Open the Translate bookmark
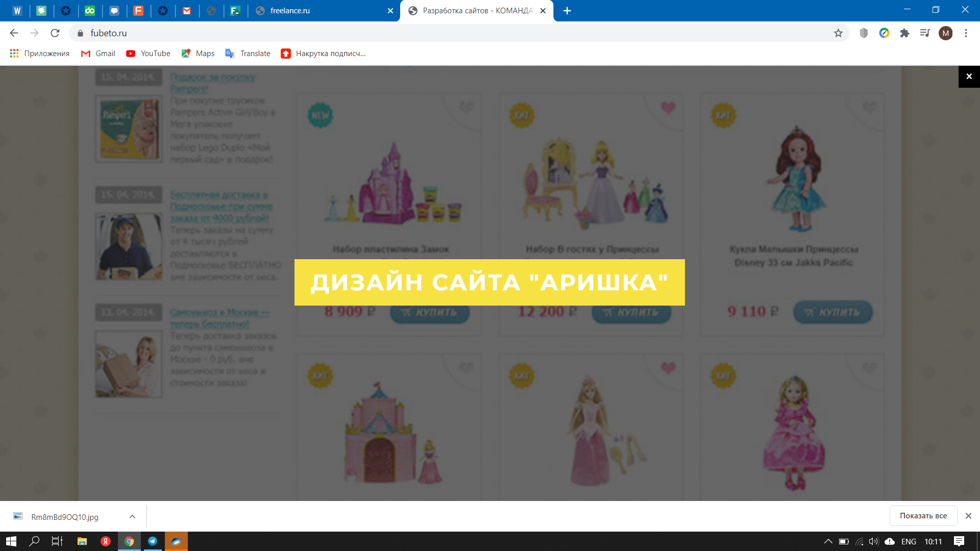The image size is (980, 551). click(248, 54)
